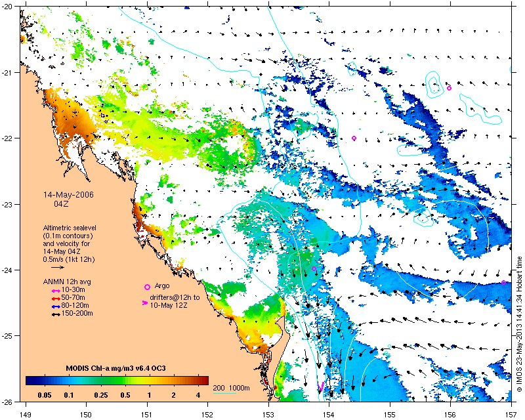Click the blue 80-120m legend arrow
Image resolution: width=525 pixels, height=420 pixels.
tap(56, 306)
